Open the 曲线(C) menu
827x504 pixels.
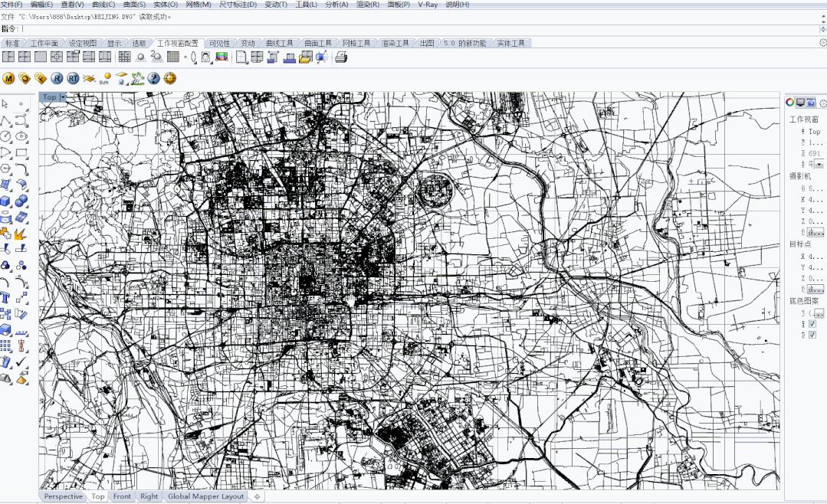(103, 5)
